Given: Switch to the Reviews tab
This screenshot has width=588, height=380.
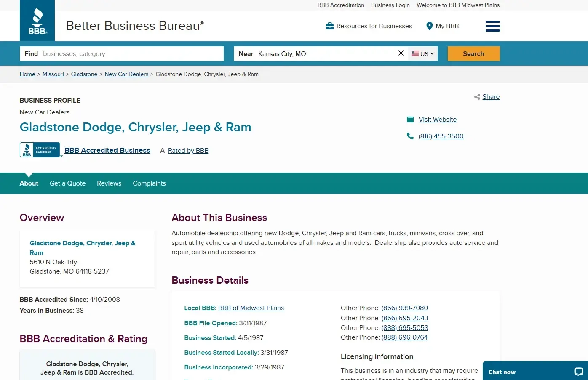Looking at the screenshot, I should click(109, 183).
